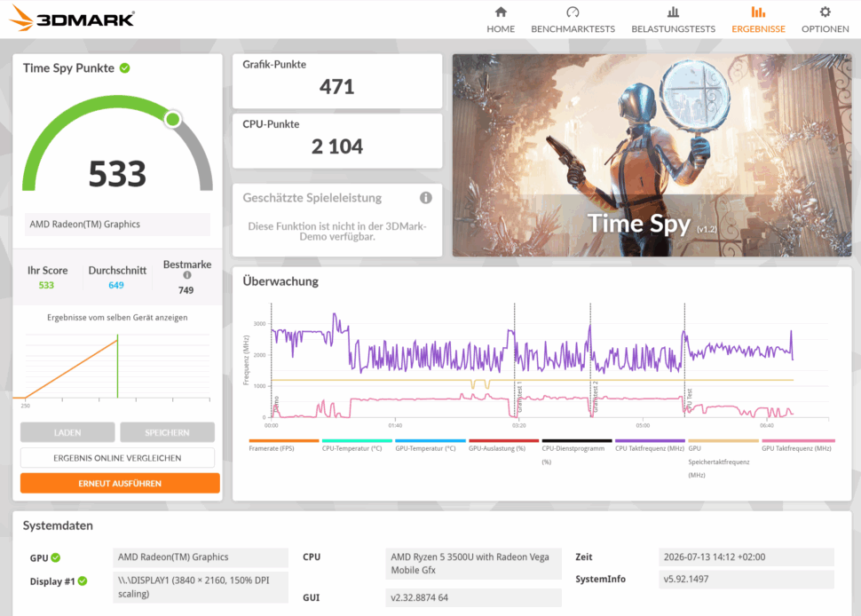The height and width of the screenshot is (616, 861).
Task: Click the Optionen gear icon
Action: (825, 12)
